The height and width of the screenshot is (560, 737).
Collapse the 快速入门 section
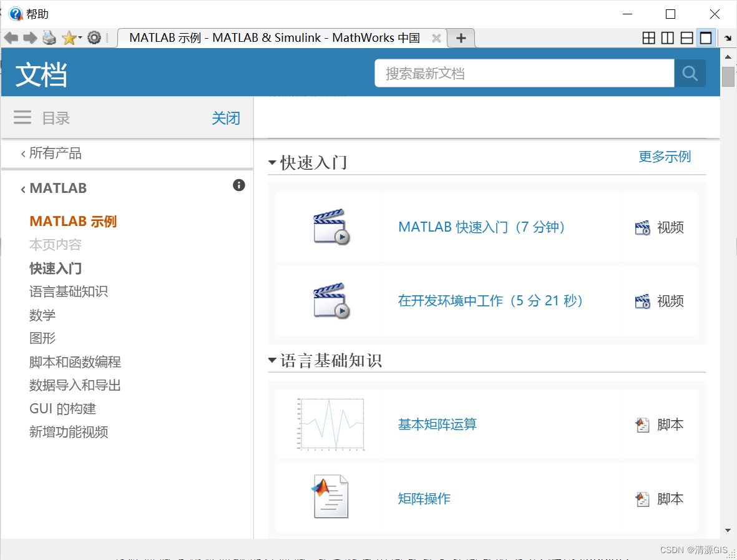click(272, 163)
